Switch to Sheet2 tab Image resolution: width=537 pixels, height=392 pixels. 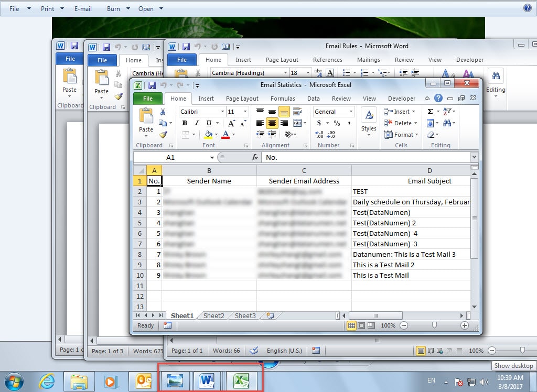[x=214, y=315]
